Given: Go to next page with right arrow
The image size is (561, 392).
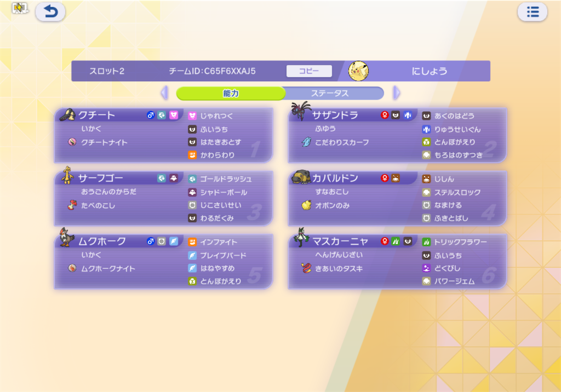Looking at the screenshot, I should [397, 93].
